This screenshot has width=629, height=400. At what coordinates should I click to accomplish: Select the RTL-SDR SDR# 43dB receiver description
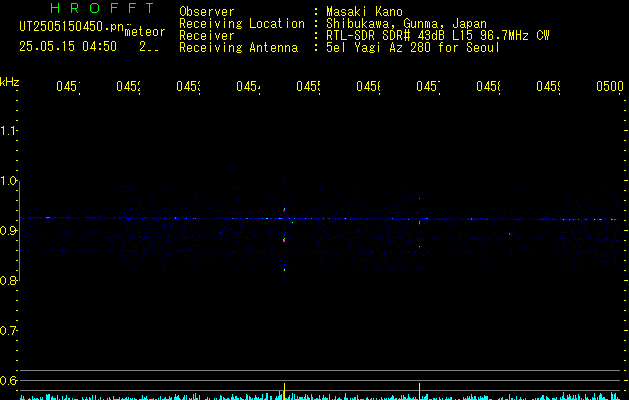click(x=438, y=36)
